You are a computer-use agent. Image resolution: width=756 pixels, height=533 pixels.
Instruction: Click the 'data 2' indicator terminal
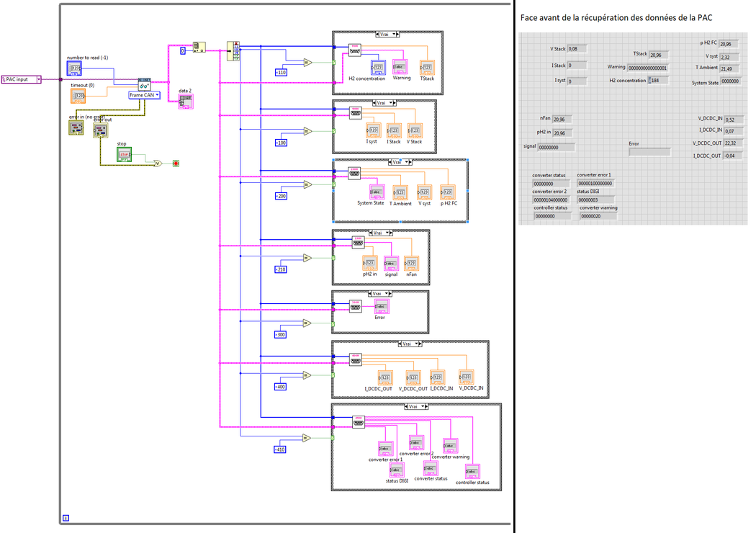185,102
